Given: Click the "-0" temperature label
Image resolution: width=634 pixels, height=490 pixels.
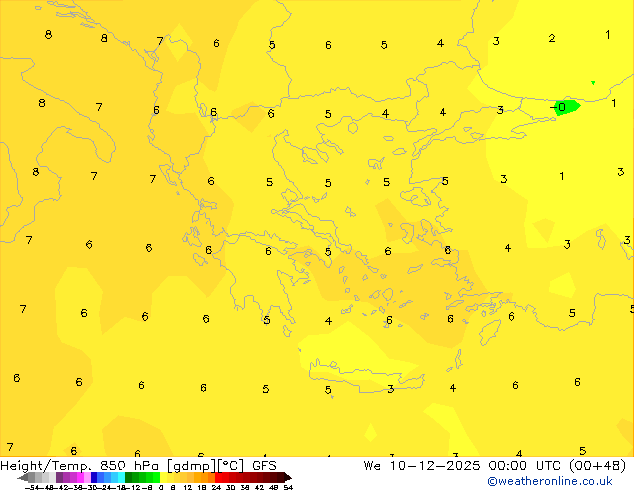Looking at the screenshot, I should (558, 107).
